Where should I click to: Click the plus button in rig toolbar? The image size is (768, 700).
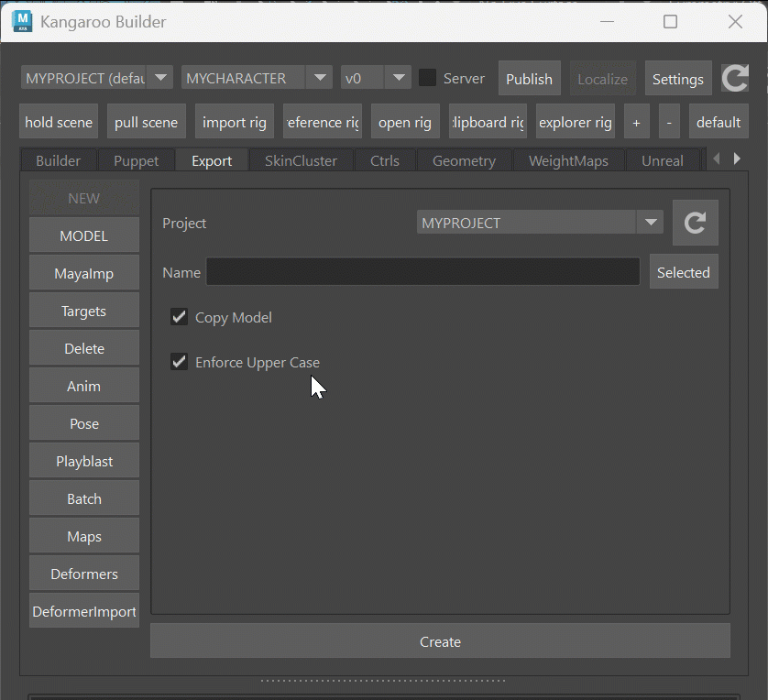(637, 122)
